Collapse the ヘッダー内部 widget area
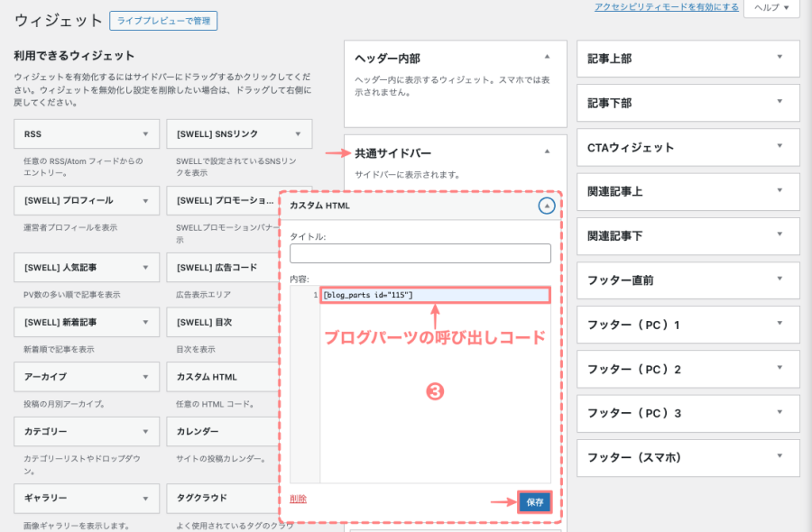Image resolution: width=812 pixels, height=532 pixels. [x=546, y=57]
